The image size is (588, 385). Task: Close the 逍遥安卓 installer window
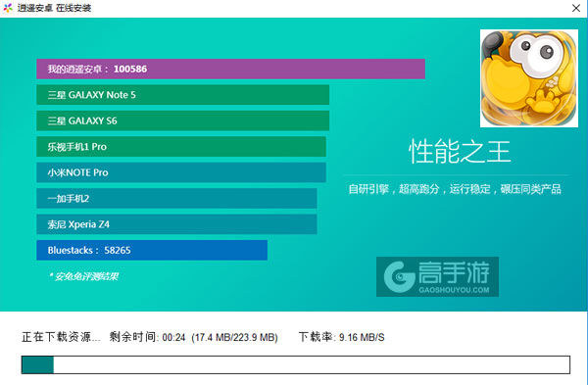(x=576, y=8)
